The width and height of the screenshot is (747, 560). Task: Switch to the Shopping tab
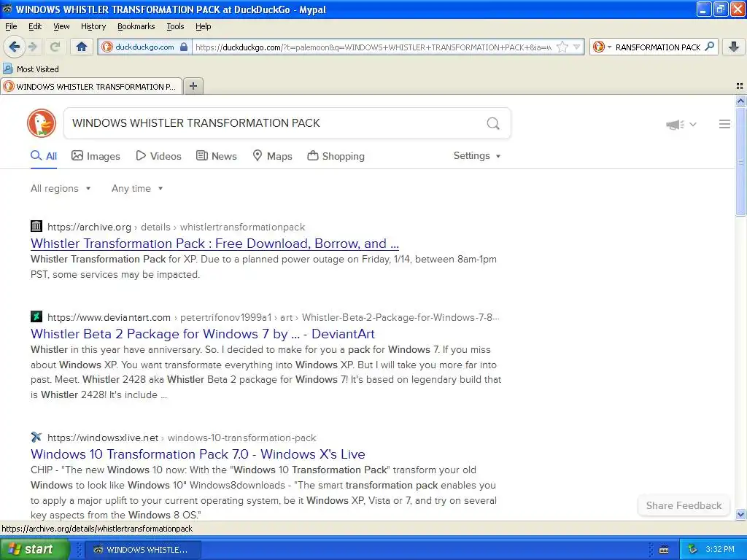click(x=336, y=156)
